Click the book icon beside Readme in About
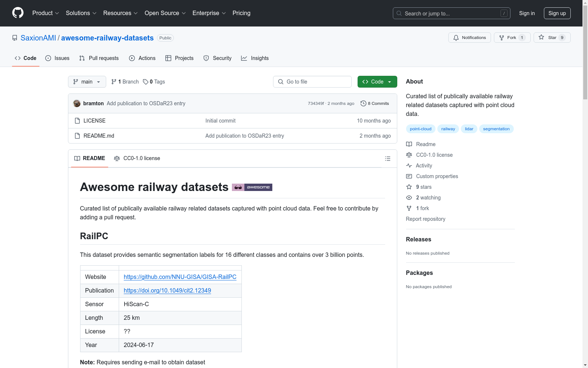Viewport: 588px width, 368px height. point(409,144)
